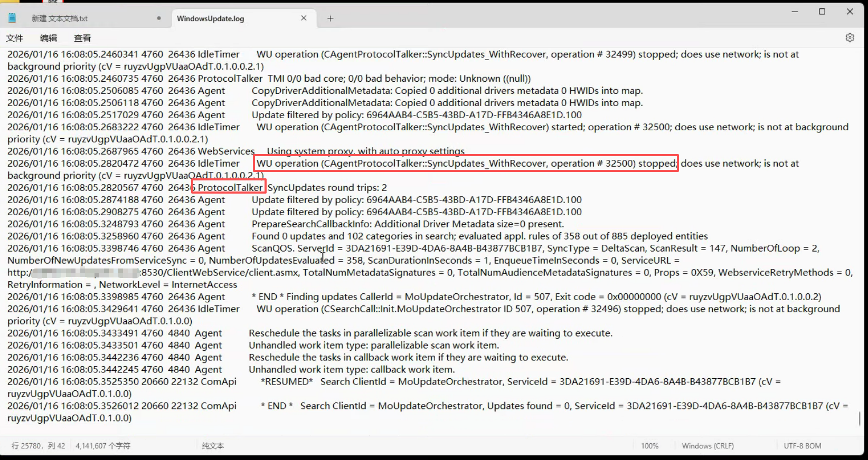Click 'NetworkLevel = InternetAccess' text
Viewport: 868px width, 460px height.
click(168, 285)
